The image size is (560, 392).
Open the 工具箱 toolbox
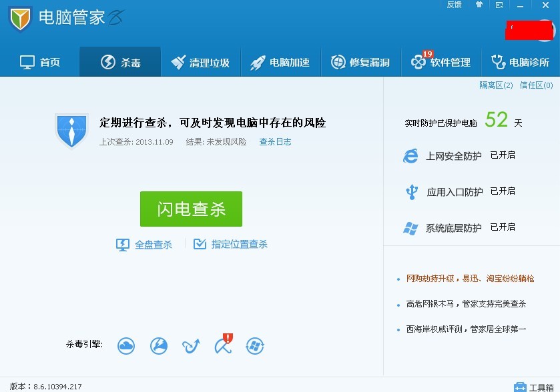point(533,387)
